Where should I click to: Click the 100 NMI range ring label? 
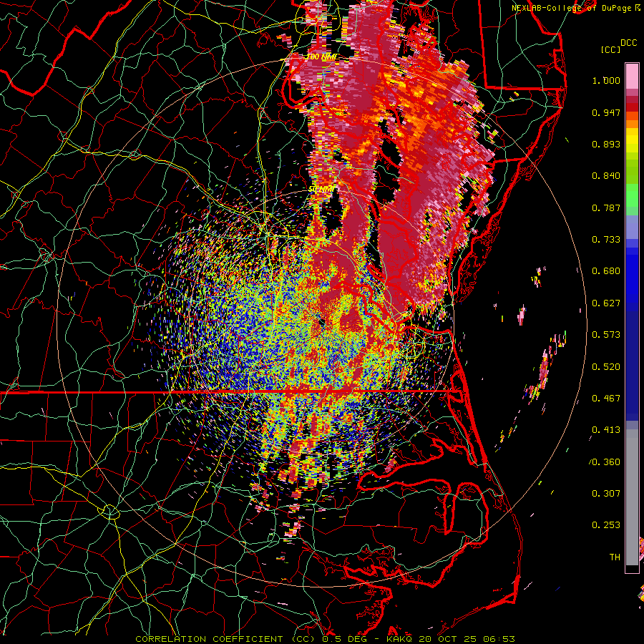(x=321, y=57)
